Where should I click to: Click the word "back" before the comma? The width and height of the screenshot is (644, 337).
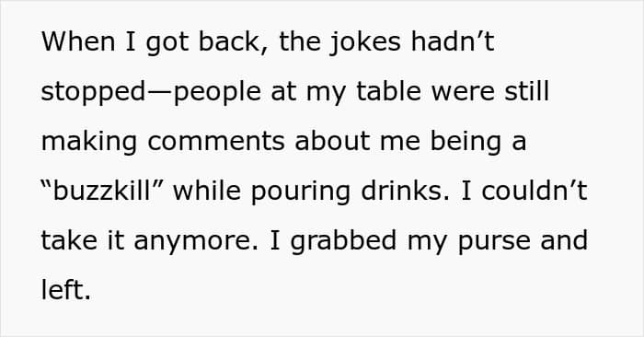point(230,42)
